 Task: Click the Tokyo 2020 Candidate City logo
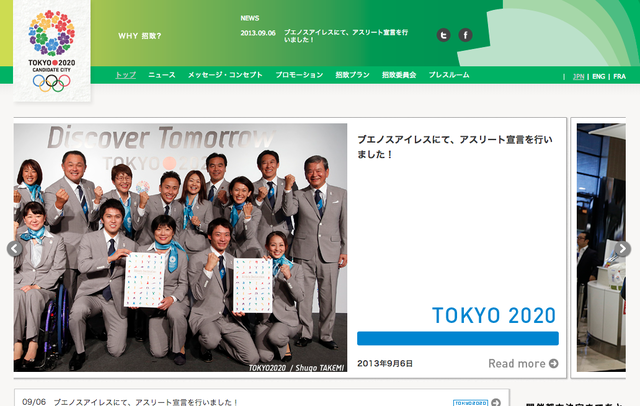tap(52, 51)
